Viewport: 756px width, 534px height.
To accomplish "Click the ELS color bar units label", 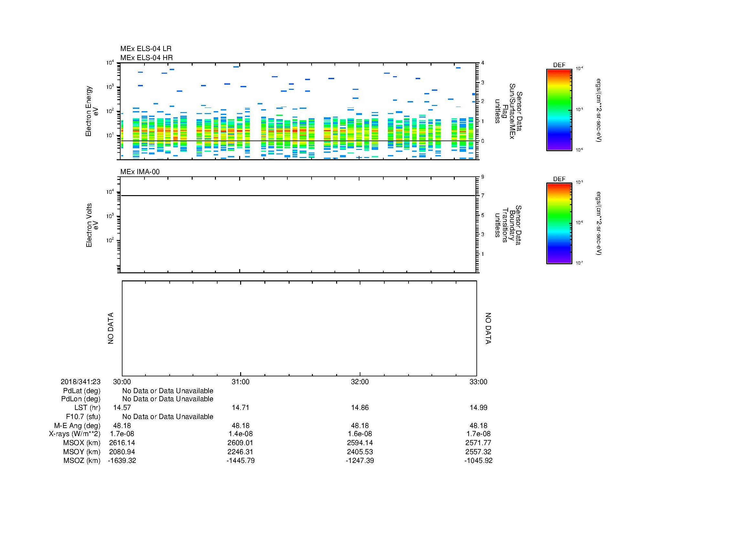I will coord(598,110).
